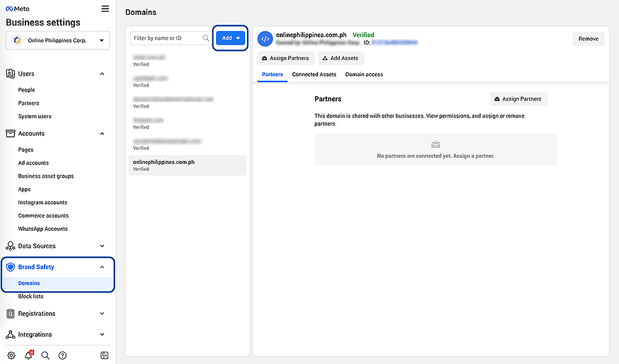619x364 pixels.
Task: Click the search icon in the filter field
Action: 206,38
